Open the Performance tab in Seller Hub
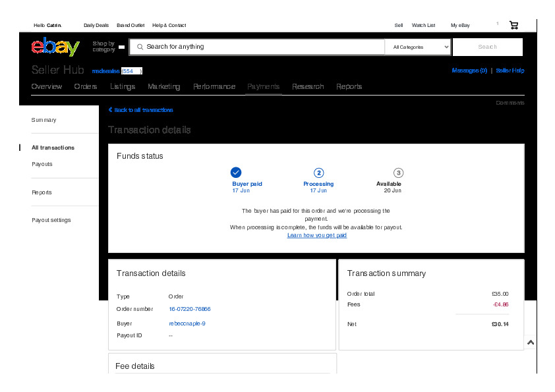This screenshot has height=392, width=555. coord(214,86)
